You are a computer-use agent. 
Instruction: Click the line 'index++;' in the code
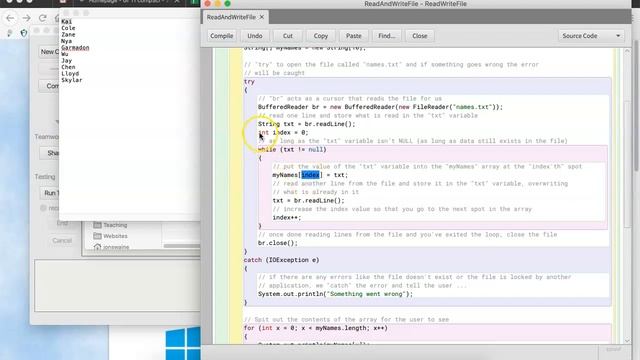(287, 218)
